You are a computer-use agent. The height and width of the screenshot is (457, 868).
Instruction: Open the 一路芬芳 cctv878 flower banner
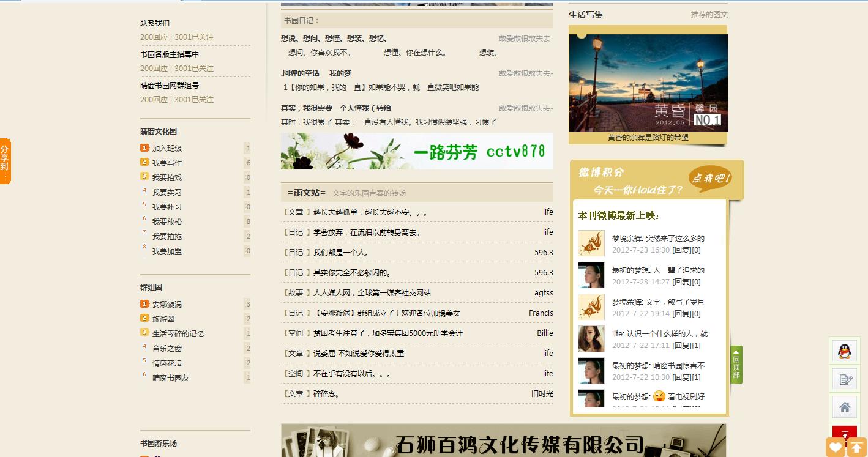(x=417, y=151)
